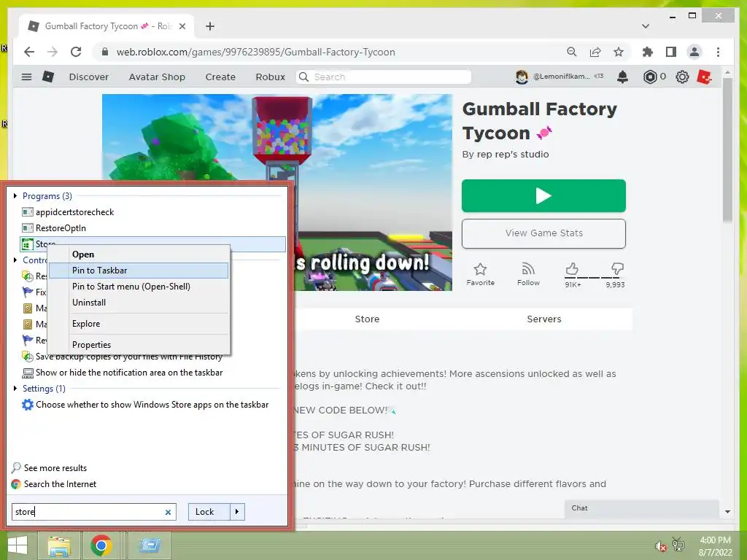Like the game with thumbs up
This screenshot has width=747, height=560.
pos(572,269)
